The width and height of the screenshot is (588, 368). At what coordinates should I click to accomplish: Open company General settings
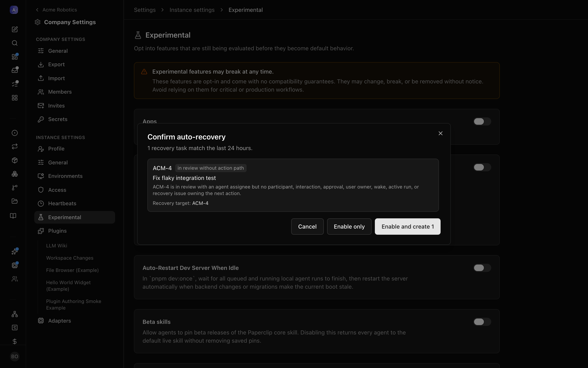pyautogui.click(x=75, y=51)
